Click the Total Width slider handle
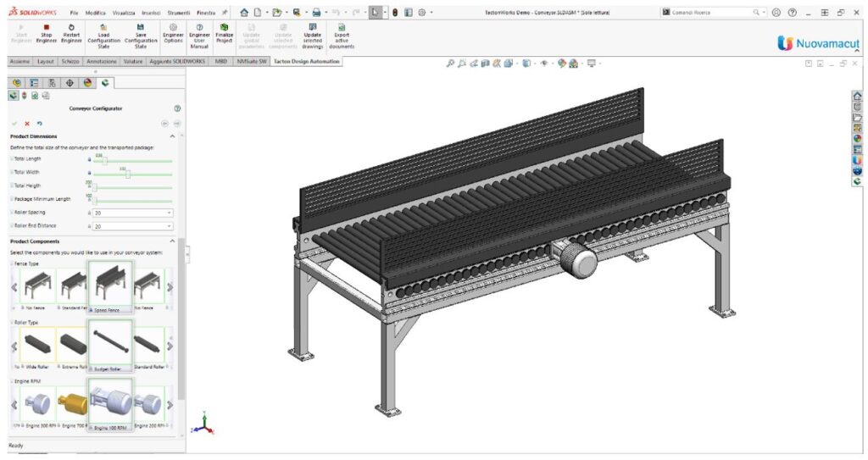Image resolution: width=868 pixels, height=460 pixels. pyautogui.click(x=127, y=174)
